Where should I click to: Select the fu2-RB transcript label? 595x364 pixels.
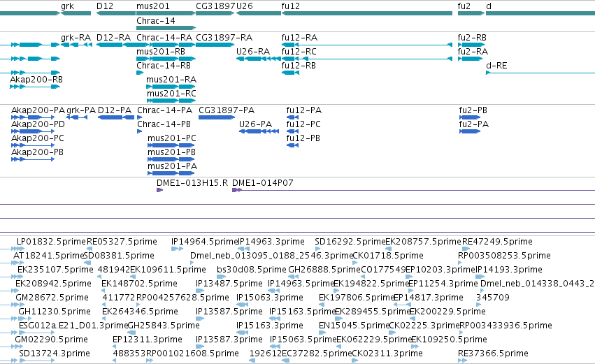[472, 38]
